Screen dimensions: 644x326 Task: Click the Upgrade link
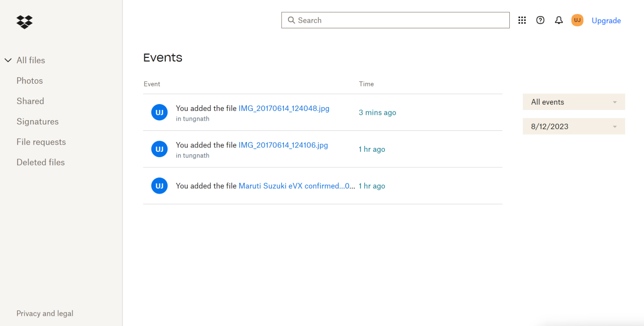(606, 21)
